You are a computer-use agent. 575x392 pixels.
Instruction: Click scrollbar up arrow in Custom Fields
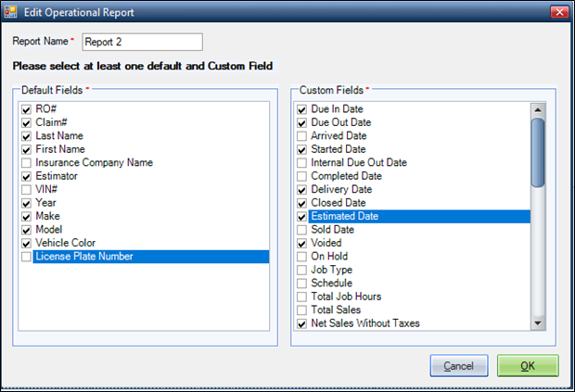pos(538,109)
